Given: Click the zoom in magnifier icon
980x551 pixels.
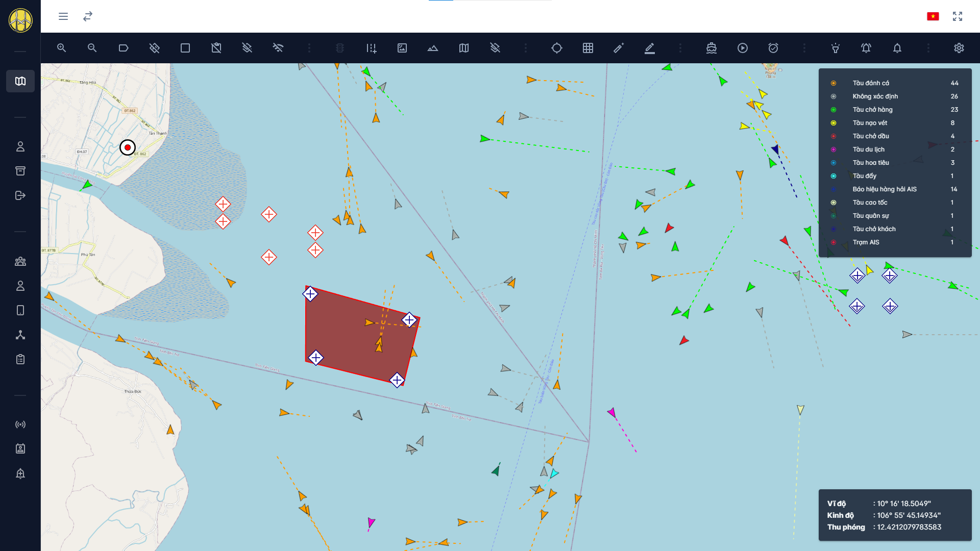Looking at the screenshot, I should 61,48.
